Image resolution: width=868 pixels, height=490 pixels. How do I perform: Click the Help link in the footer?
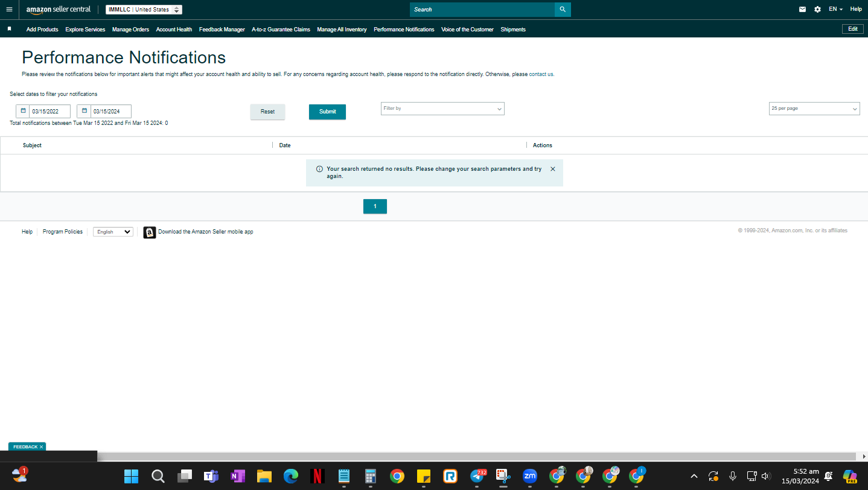(27, 232)
